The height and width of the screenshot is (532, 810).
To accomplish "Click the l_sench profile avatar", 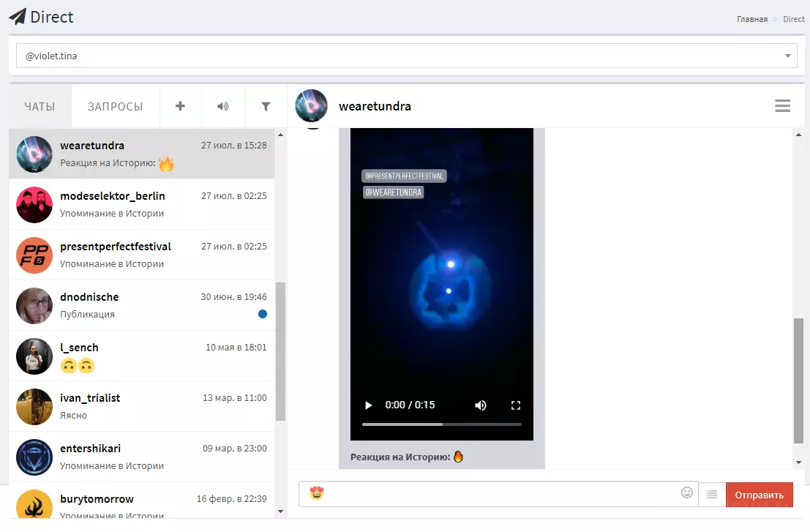I will coord(34,356).
